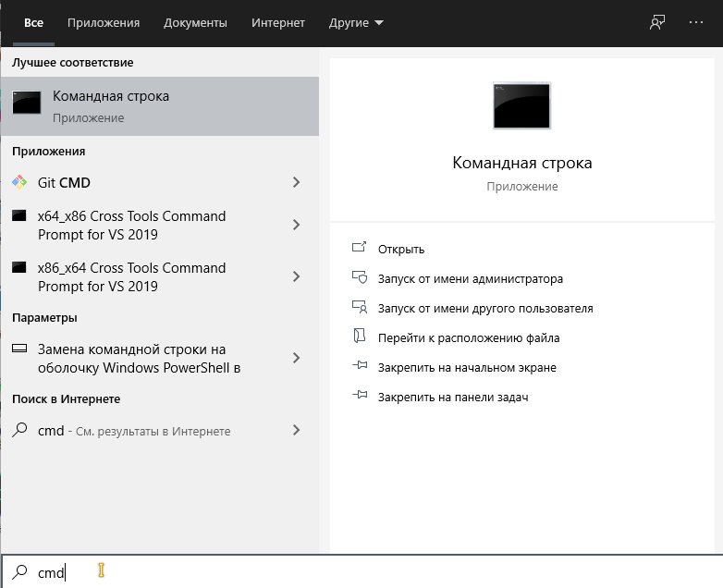Click the file location folder icon
The image size is (723, 588).
360,337
